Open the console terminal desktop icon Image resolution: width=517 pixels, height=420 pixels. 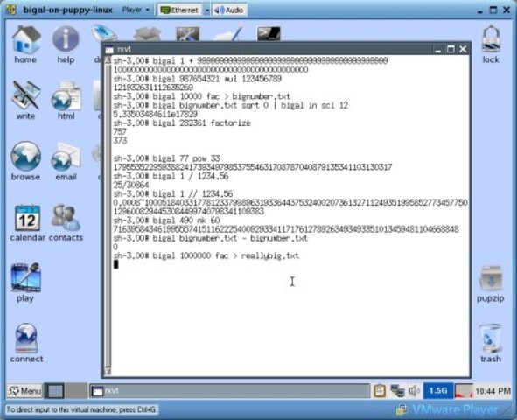pyautogui.click(x=269, y=33)
